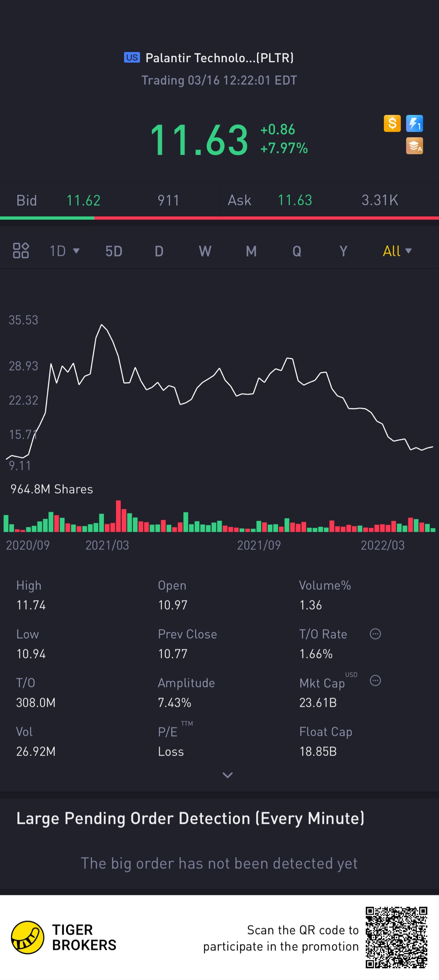Tap the Low value 10.94
The height and width of the screenshot is (980, 439).
31,654
